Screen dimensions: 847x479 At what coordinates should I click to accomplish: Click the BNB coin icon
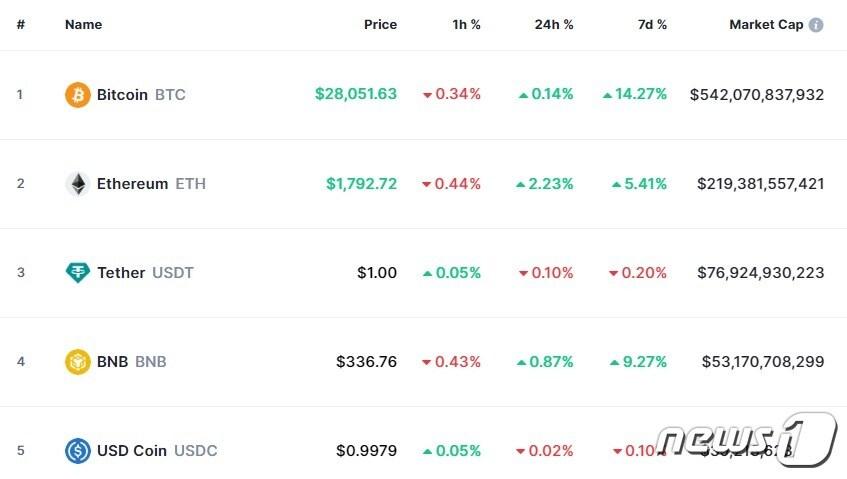(x=77, y=362)
